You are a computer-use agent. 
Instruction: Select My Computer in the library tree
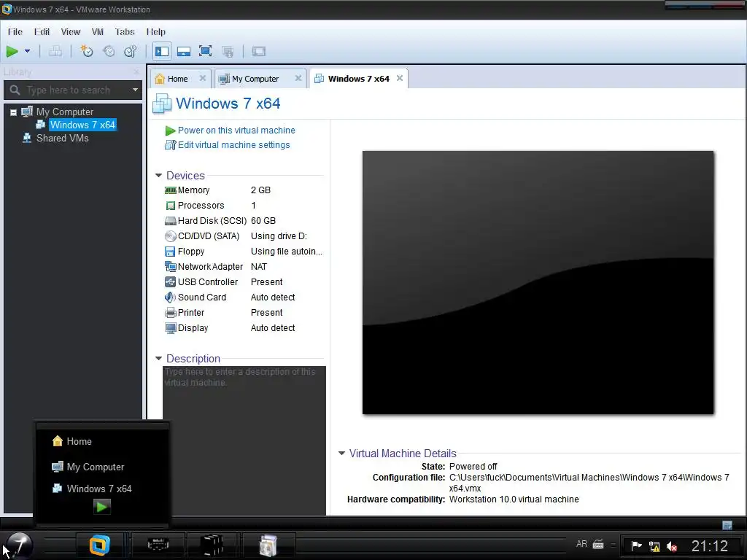[65, 112]
